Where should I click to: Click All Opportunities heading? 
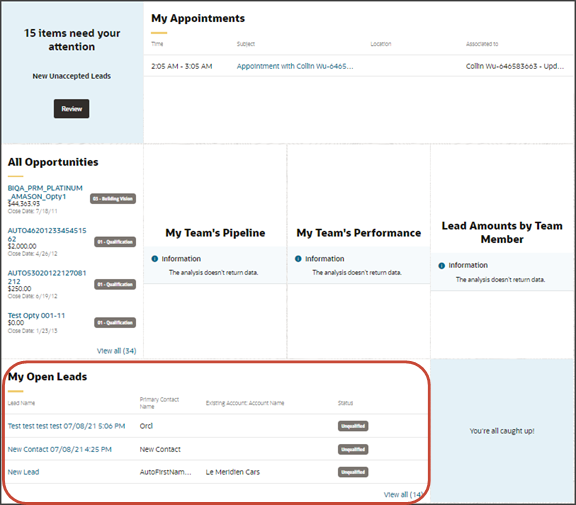(53, 162)
